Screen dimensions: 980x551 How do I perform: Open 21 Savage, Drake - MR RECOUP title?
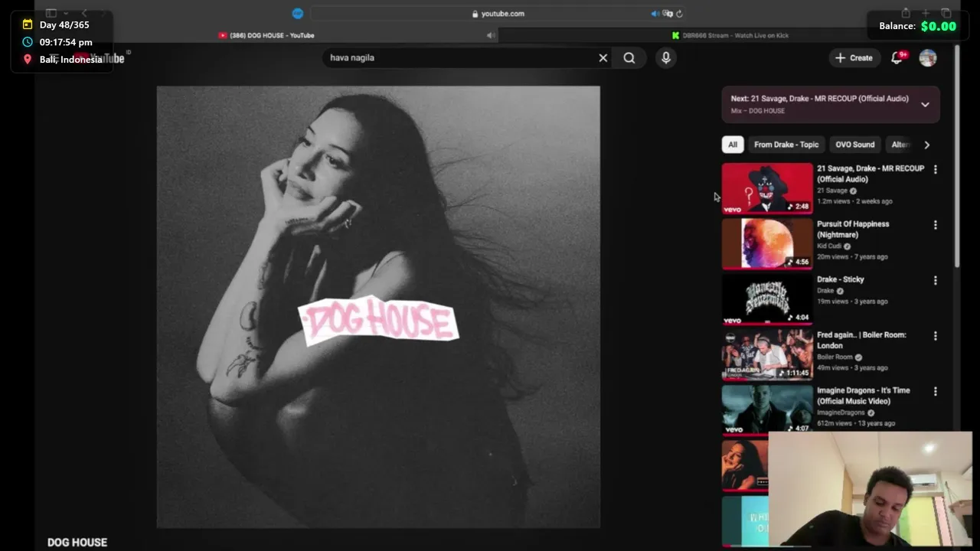[871, 174]
